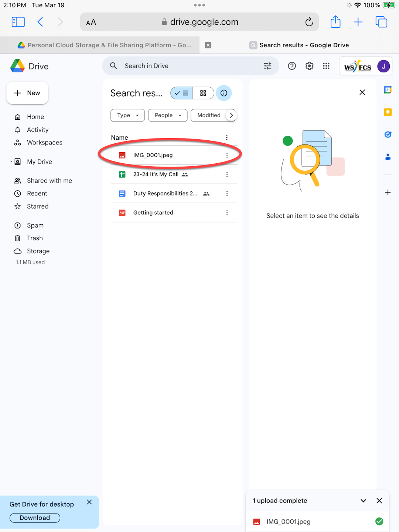The width and height of the screenshot is (399, 532).
Task: Open the People filter dropdown
Action: tap(168, 115)
